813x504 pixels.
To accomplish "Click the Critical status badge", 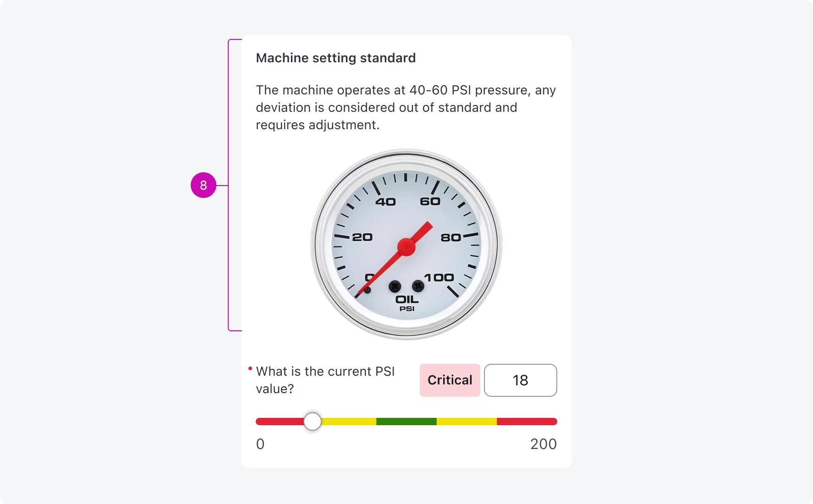I will point(450,380).
